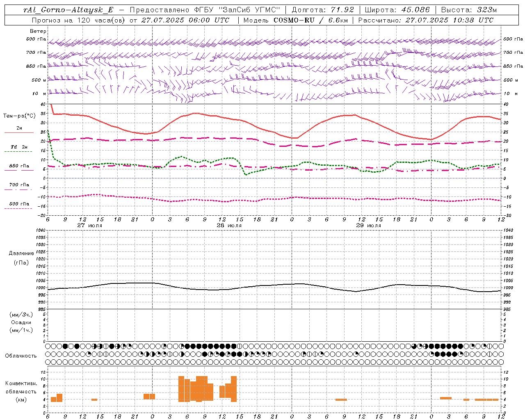Image resolution: width=525 pixels, height=420 pixels.
Task: Click the (мм/3ч.) precipitation unit label
Action: coord(21,315)
